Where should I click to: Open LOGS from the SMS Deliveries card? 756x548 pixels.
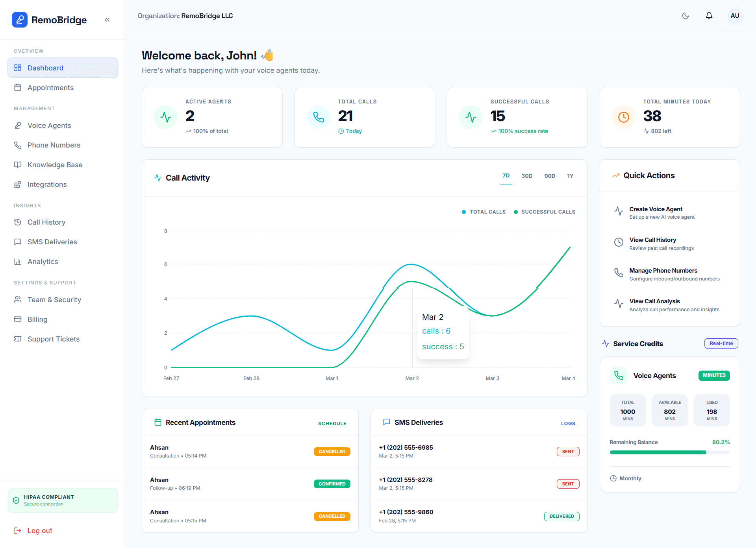point(568,423)
